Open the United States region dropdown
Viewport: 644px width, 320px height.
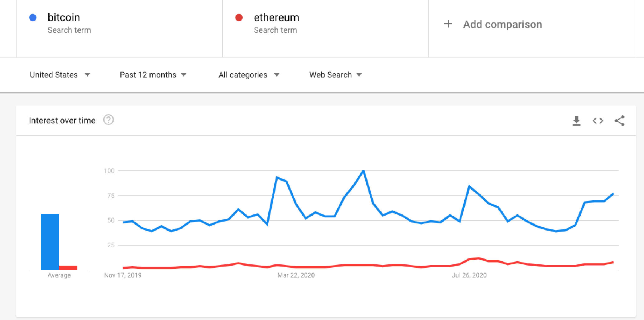[x=60, y=75]
